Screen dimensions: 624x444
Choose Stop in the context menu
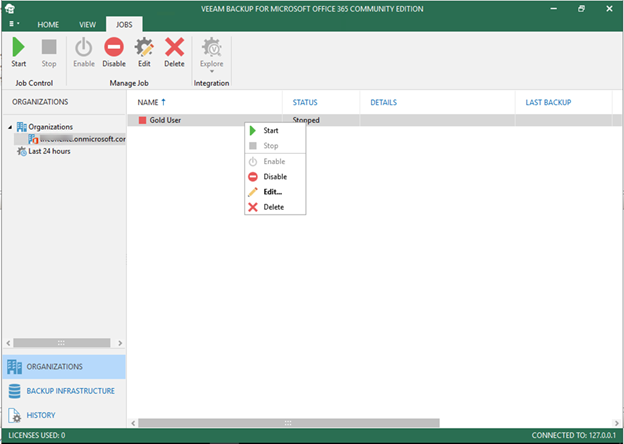[x=275, y=146]
